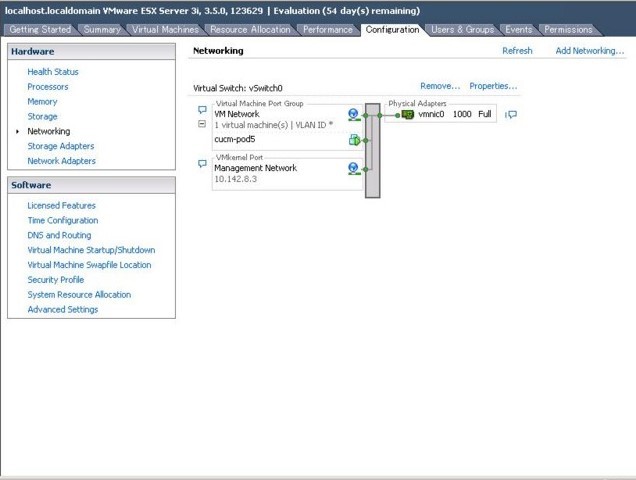Screen dimensions: 636x480
Task: Open info bubble next to vmnic0 adapter
Action: click(511, 115)
